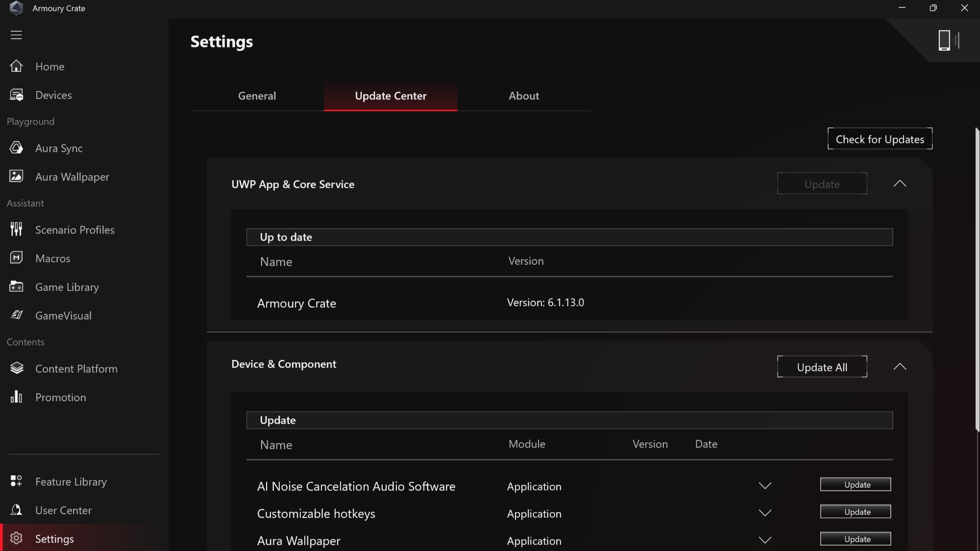Image resolution: width=980 pixels, height=551 pixels.
Task: Expand AI Noise Cancelation Audio Software details
Action: (765, 485)
